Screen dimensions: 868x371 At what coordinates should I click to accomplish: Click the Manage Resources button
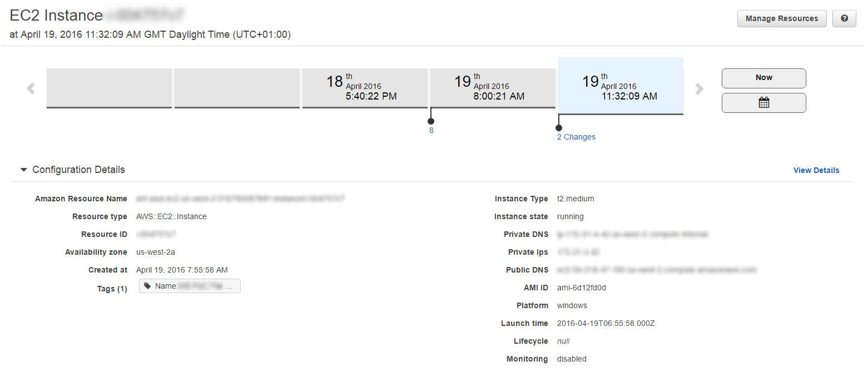782,18
